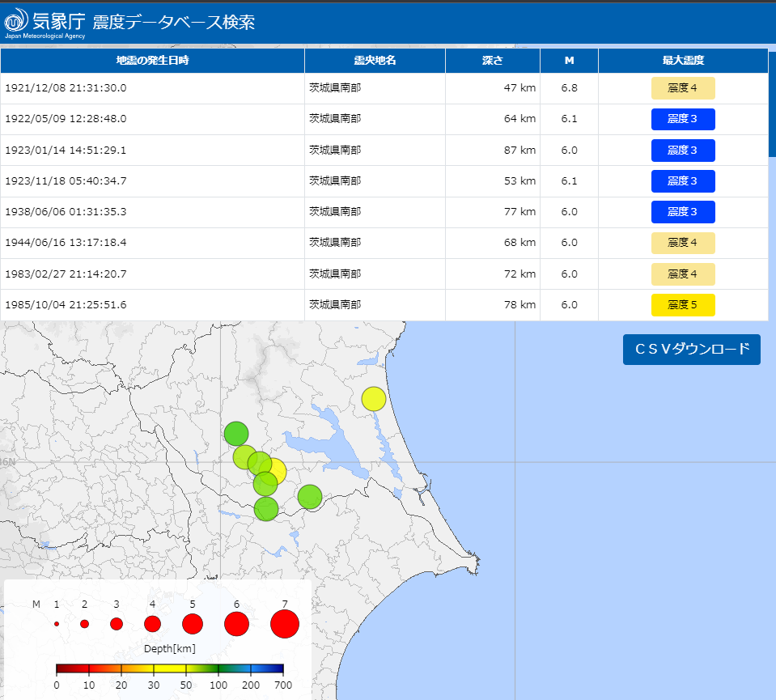
Task: Open the 震度5 badge for the 1985 earthquake
Action: tap(683, 305)
